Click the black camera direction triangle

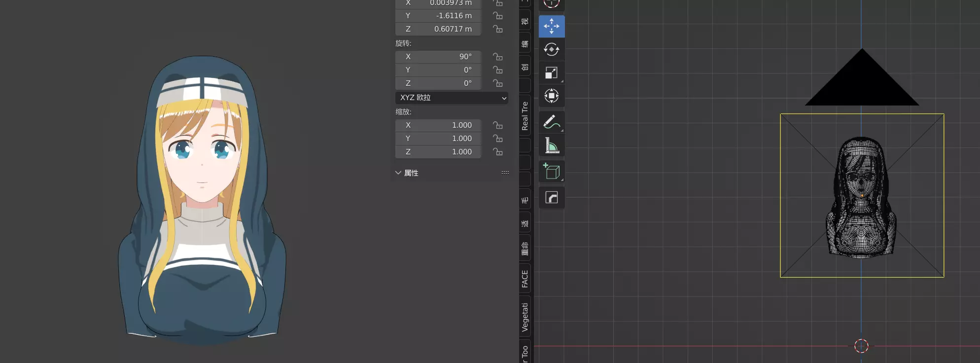[x=862, y=84]
